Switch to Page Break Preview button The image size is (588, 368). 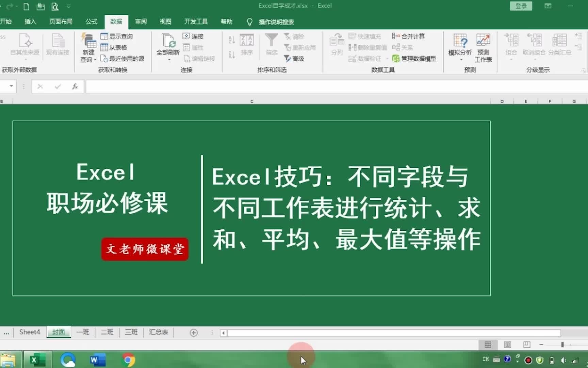click(527, 345)
